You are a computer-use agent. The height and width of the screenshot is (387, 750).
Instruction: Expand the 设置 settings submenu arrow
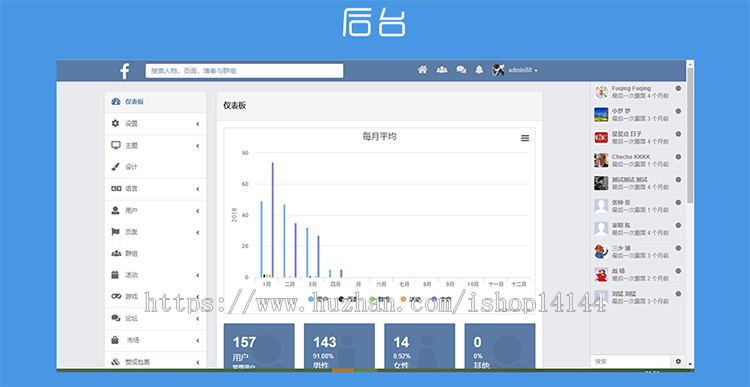pos(198,124)
